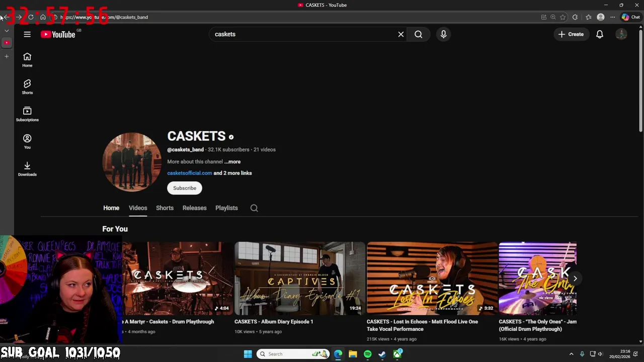This screenshot has width=644, height=362.
Task: Click the CASKETS channel profile picture
Action: [132, 162]
